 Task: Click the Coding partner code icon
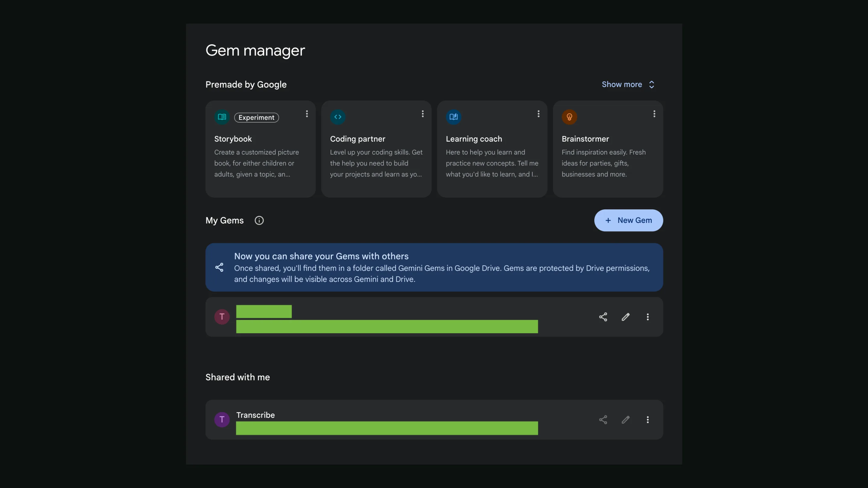coord(338,117)
